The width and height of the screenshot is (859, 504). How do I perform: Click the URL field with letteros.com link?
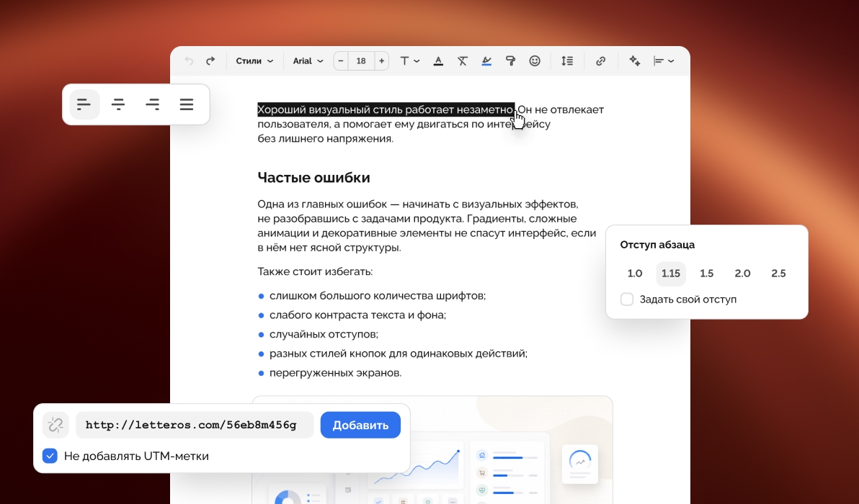tap(195, 426)
